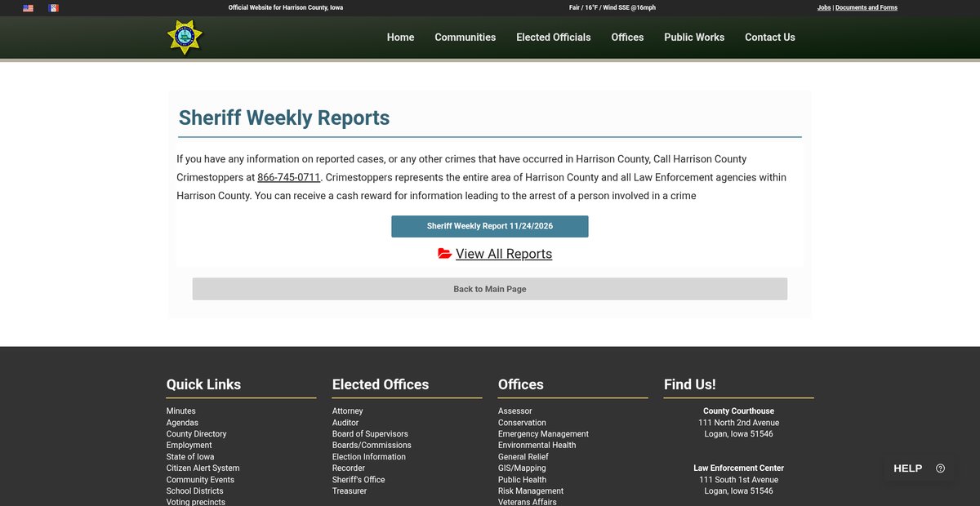The width and height of the screenshot is (980, 506).
Task: Open Emergency Management office link
Action: (x=543, y=434)
